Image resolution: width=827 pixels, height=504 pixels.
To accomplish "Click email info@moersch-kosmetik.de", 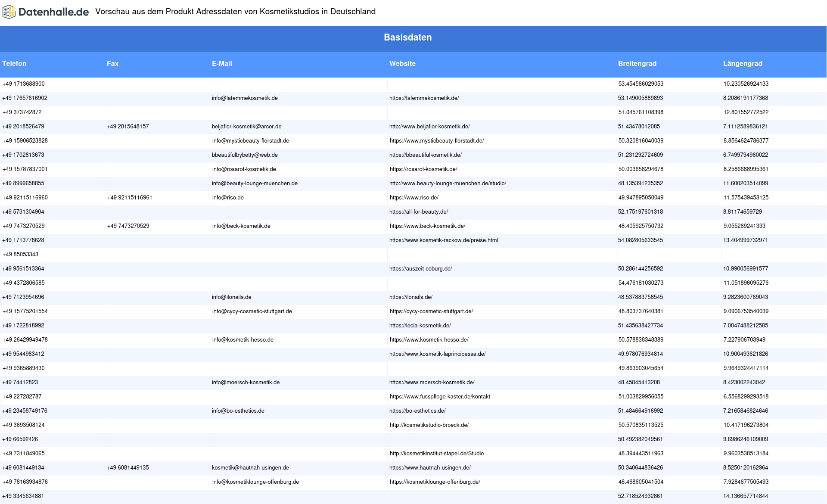I will 246,383.
